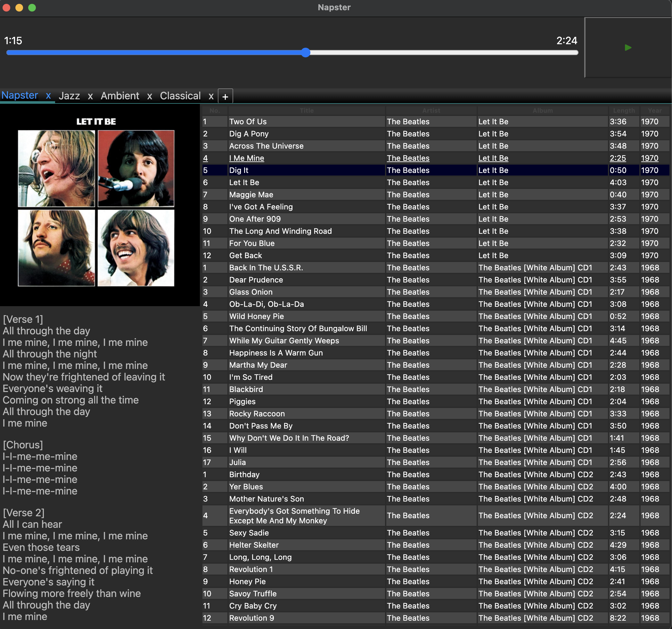Viewport: 672px width, 629px height.
Task: Select the track Back In The U.S.S.R.
Action: tap(435, 268)
